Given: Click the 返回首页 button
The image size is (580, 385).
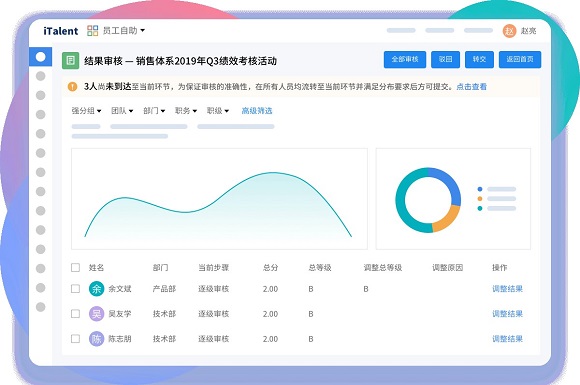Looking at the screenshot, I should click(x=520, y=60).
